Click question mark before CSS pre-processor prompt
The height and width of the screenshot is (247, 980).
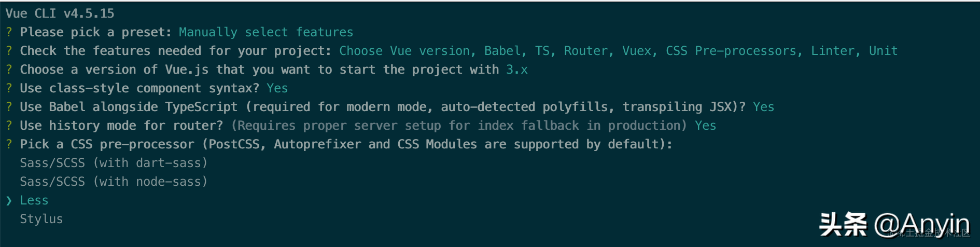(x=9, y=144)
